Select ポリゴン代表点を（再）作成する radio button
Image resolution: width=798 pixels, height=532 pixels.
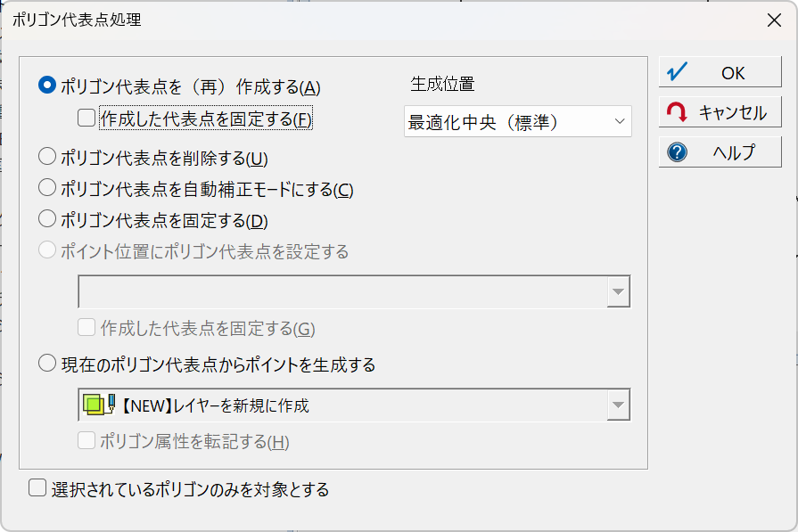pos(47,85)
